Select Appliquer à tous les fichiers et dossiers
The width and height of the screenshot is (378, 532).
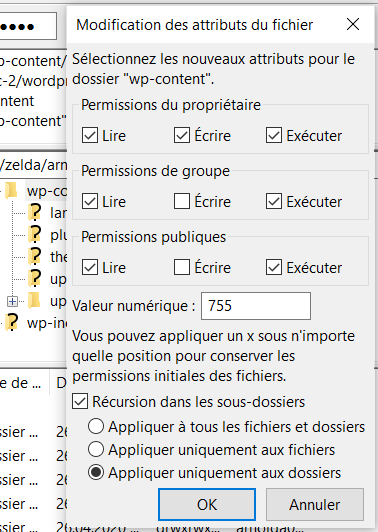tap(96, 426)
